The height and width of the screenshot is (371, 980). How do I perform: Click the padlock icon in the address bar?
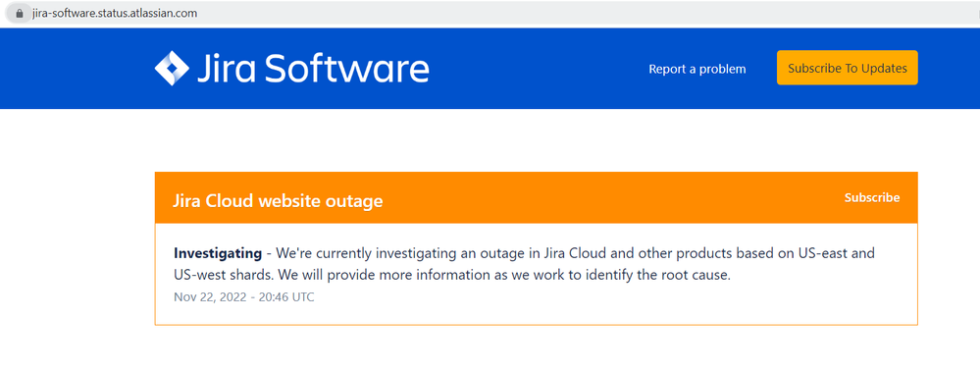(20, 13)
